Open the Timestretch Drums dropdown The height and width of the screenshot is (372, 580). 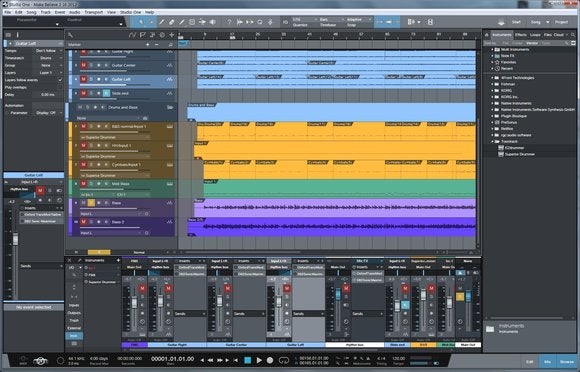(x=48, y=58)
